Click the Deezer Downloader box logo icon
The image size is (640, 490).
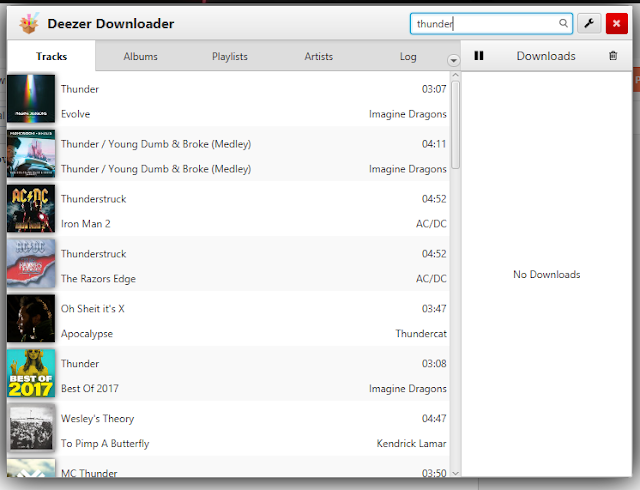(x=29, y=23)
